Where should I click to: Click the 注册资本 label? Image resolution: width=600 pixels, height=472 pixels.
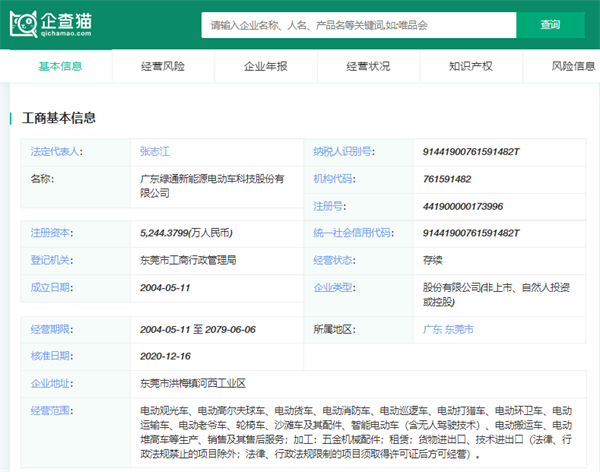52,233
